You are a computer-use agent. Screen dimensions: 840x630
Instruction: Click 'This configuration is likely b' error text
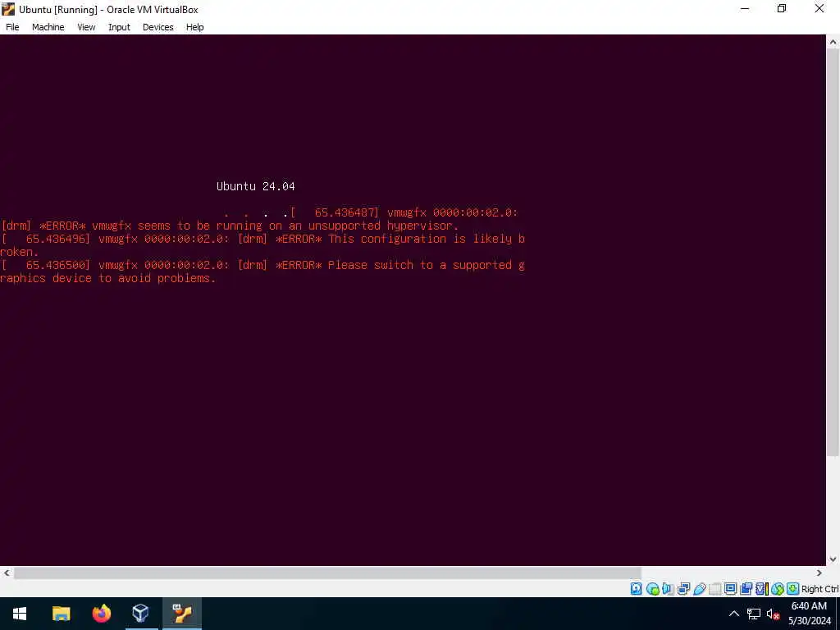pos(427,239)
